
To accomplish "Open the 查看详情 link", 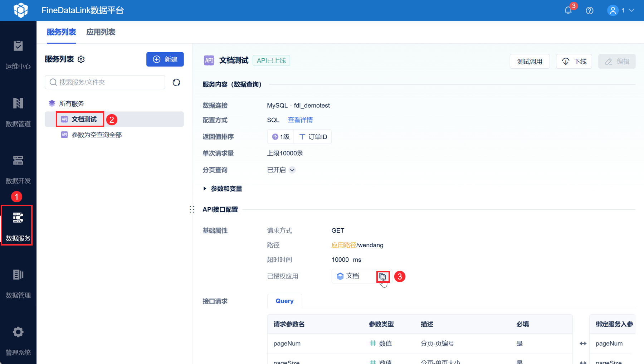I will pyautogui.click(x=300, y=120).
